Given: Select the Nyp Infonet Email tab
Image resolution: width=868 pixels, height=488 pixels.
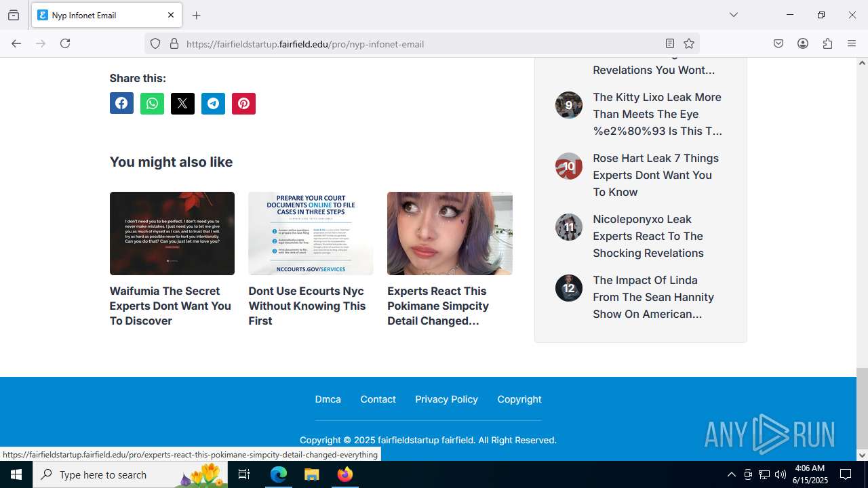Looking at the screenshot, I should [x=106, y=15].
